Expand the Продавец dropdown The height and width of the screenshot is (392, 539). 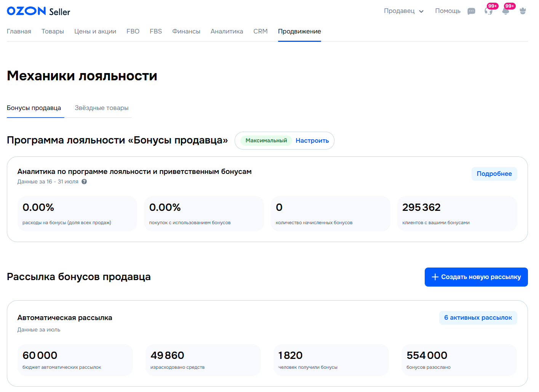click(x=404, y=11)
